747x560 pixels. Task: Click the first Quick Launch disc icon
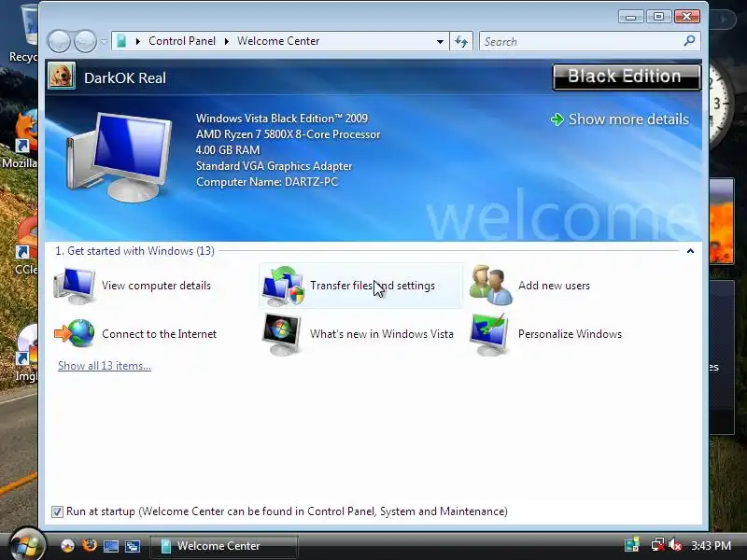tap(67, 545)
